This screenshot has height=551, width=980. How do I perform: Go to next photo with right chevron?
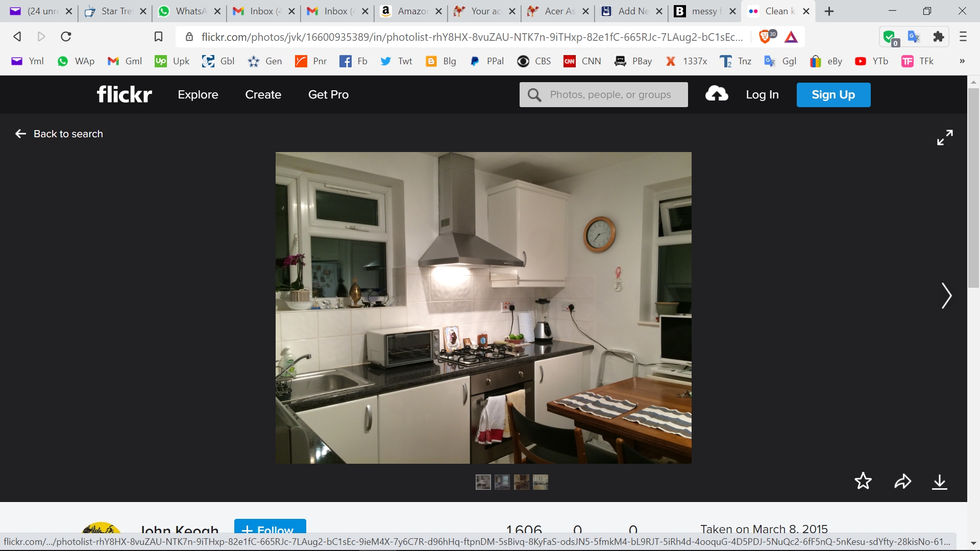946,296
